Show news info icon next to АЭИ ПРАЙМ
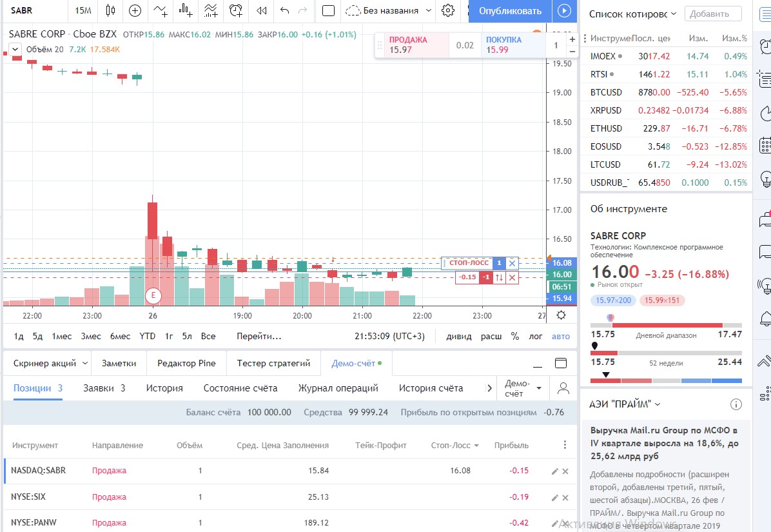771x532 pixels. pyautogui.click(x=736, y=404)
